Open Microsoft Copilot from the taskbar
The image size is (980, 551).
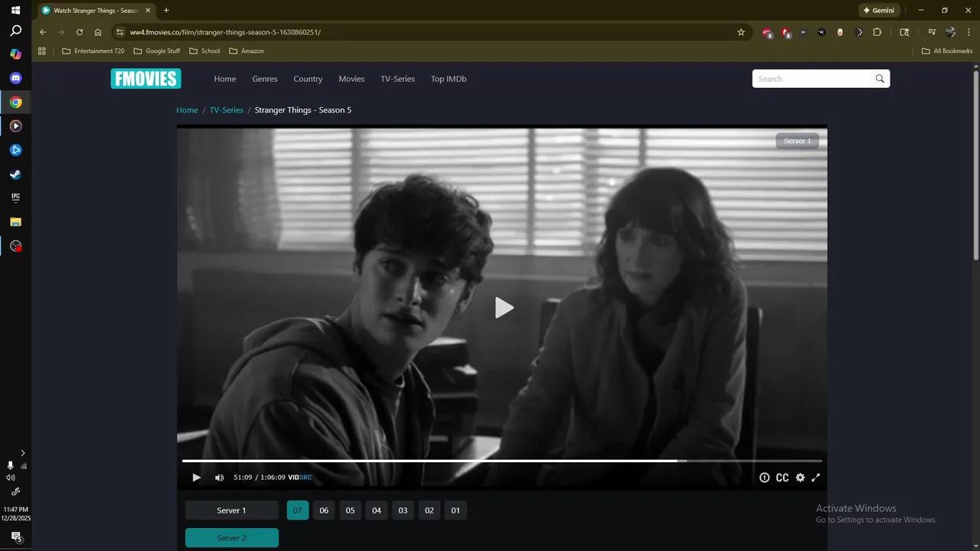click(x=15, y=54)
